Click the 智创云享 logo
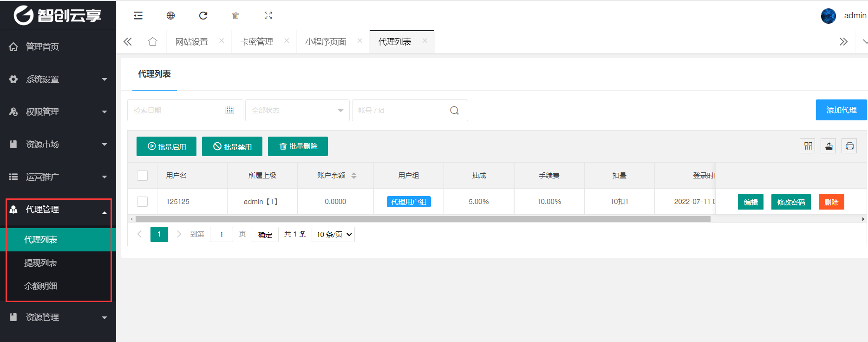The height and width of the screenshot is (342, 868). pos(58,15)
